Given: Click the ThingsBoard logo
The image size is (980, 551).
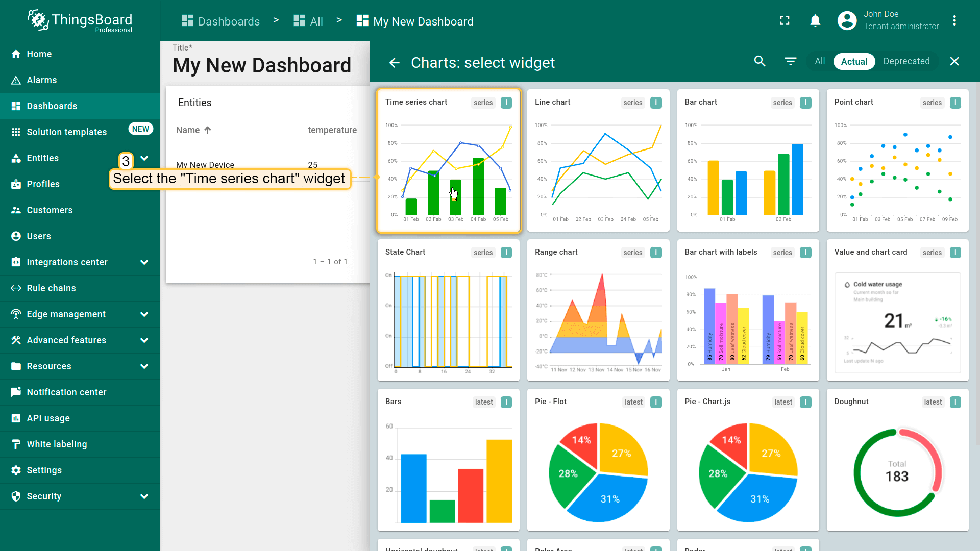Looking at the screenshot, I should 80,21.
